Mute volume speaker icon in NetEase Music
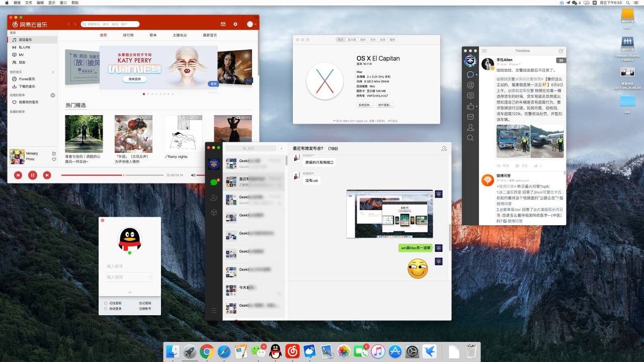Image resolution: width=644 pixels, height=362 pixels. (193, 175)
